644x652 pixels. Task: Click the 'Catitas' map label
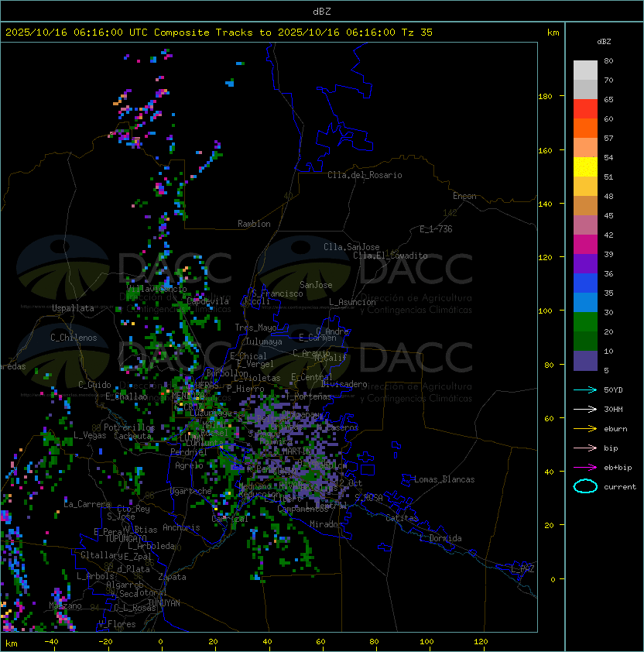coord(402,518)
